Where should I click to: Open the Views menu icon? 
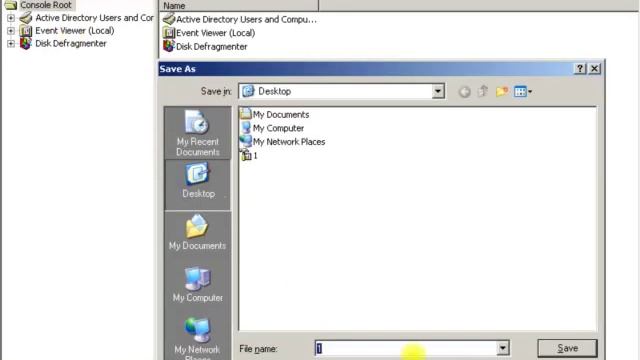[x=523, y=91]
